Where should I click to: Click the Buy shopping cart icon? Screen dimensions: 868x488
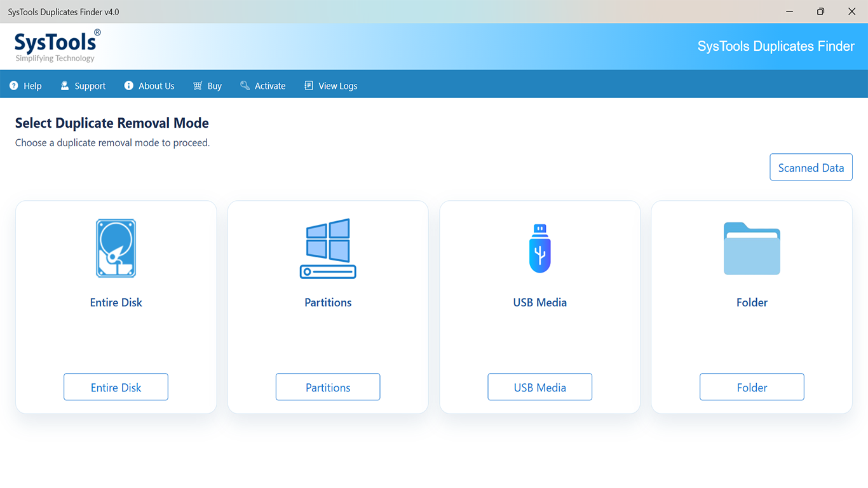click(198, 86)
